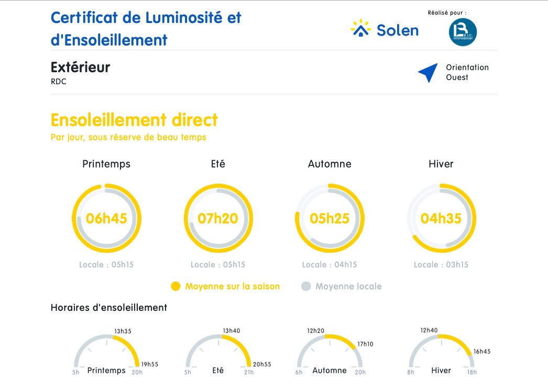Click the Horaires d'ensoleillement heading
This screenshot has height=392, width=548.
pos(109,308)
